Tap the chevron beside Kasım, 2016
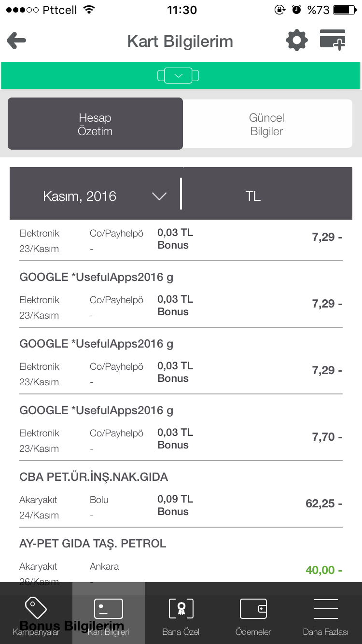 click(159, 196)
